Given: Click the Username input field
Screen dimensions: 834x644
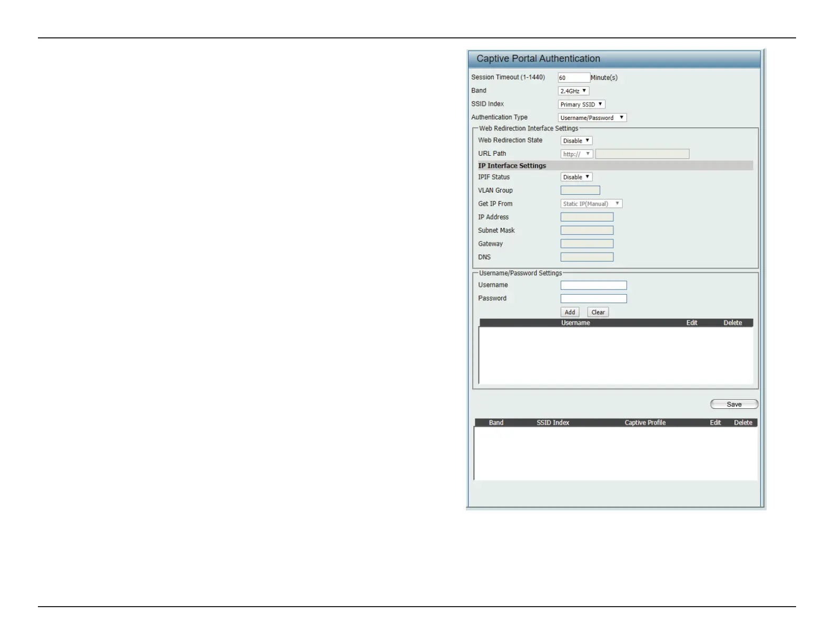Looking at the screenshot, I should click(x=593, y=285).
